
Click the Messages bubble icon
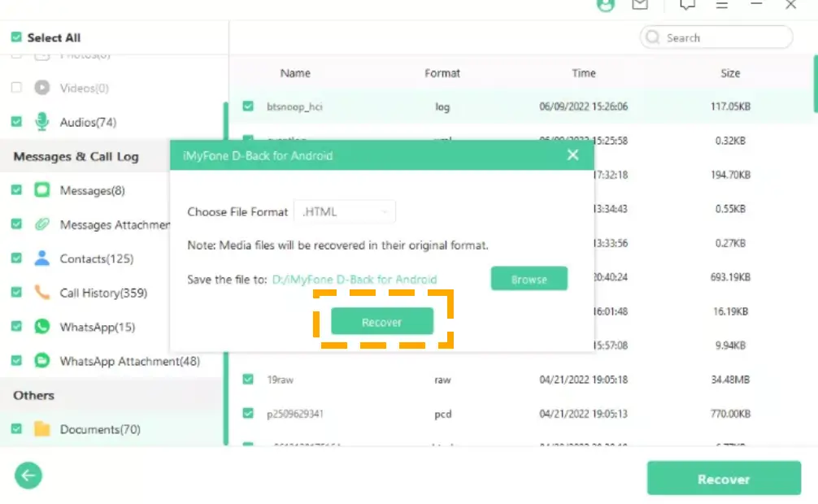[x=41, y=190]
